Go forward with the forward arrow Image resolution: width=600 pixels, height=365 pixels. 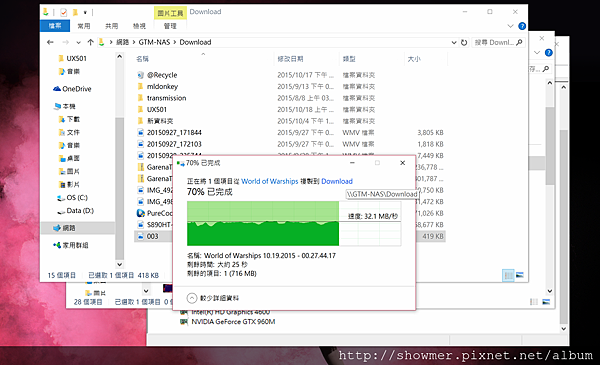click(65, 42)
